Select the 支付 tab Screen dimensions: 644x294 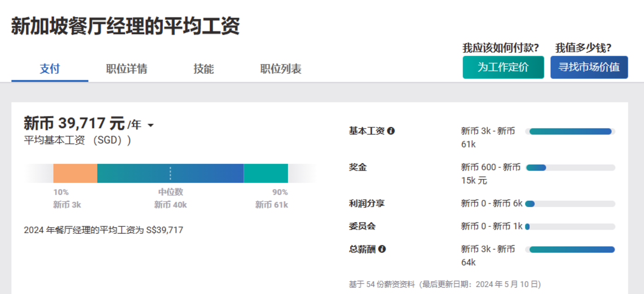tap(50, 69)
